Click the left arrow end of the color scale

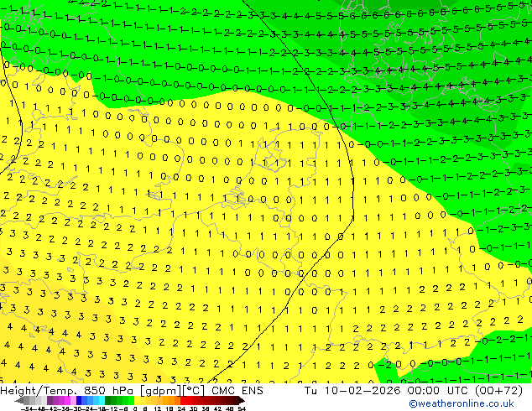click(x=19, y=401)
